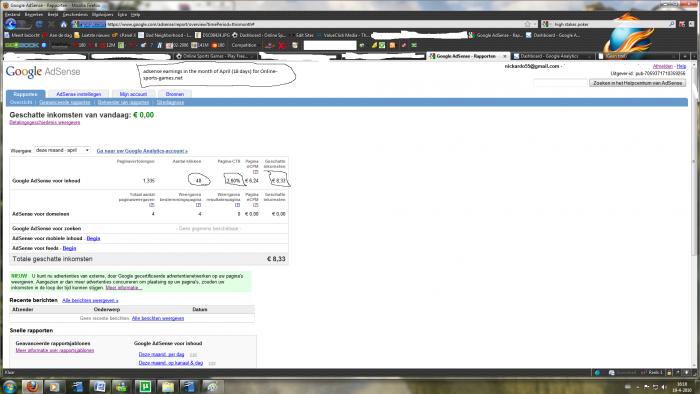
Task: Click the Windows Start orb
Action: pos(9,386)
